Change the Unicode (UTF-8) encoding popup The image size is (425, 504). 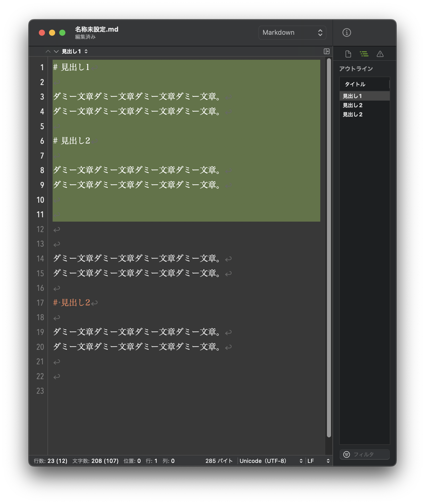coord(271,461)
